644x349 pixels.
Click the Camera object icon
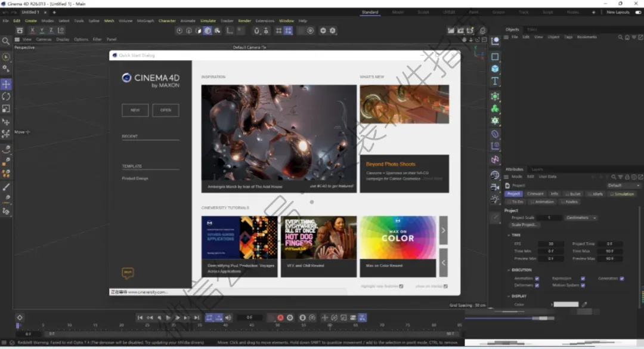tap(495, 187)
